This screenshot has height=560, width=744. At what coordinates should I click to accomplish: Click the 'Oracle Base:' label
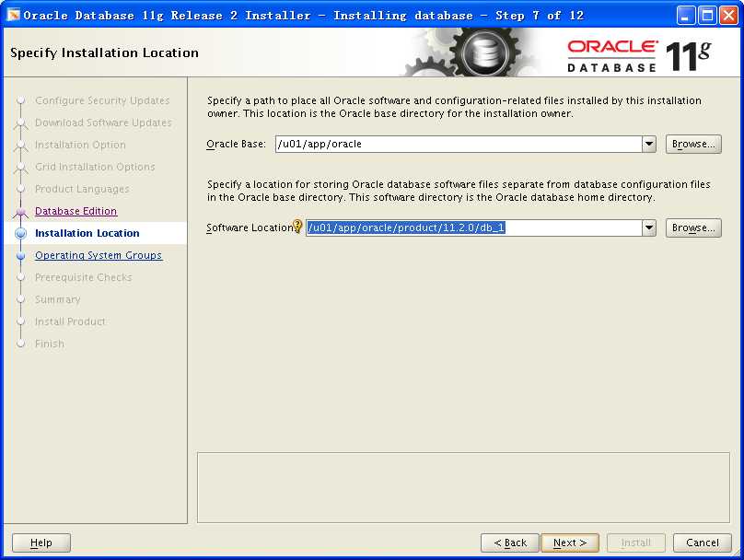(236, 144)
